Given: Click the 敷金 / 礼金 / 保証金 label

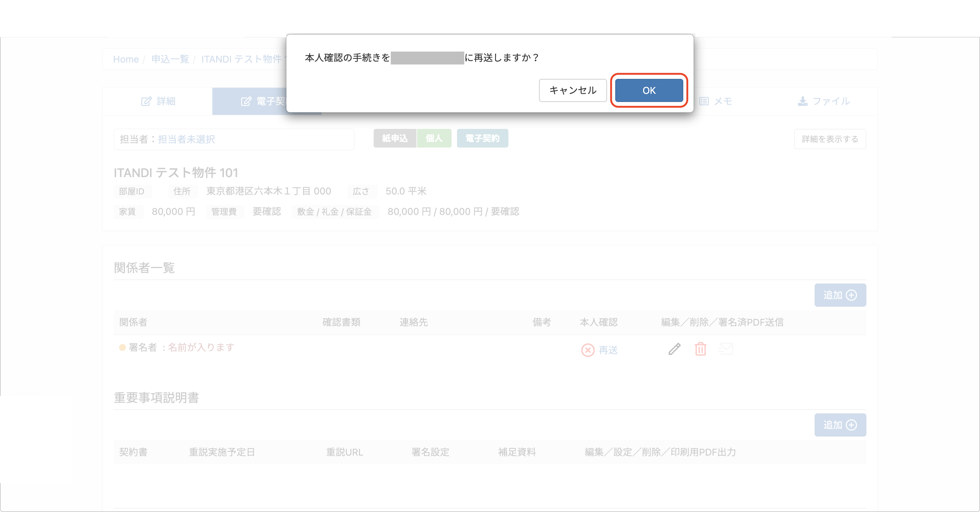Looking at the screenshot, I should 334,212.
